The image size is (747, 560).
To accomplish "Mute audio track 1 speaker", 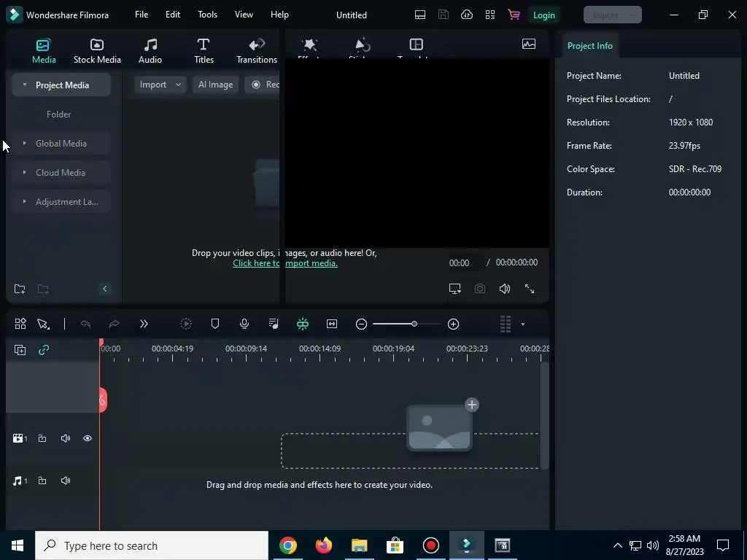I will pos(66,481).
